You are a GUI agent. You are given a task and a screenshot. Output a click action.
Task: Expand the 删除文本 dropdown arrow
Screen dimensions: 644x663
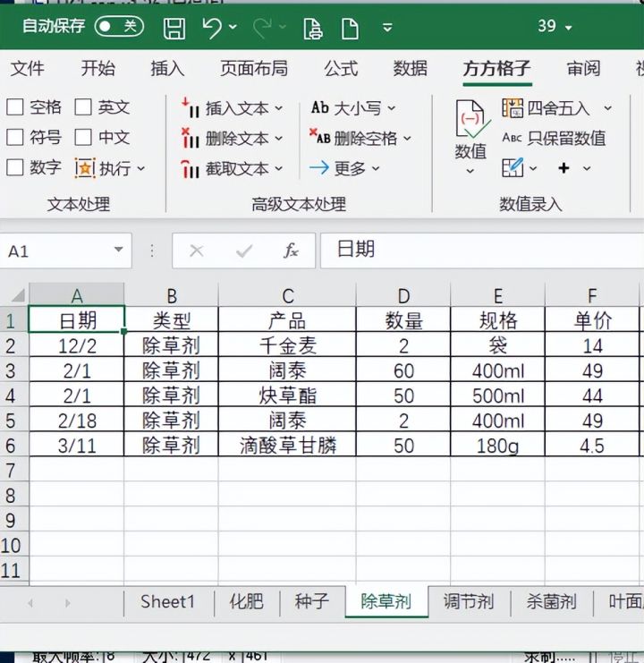click(x=279, y=139)
